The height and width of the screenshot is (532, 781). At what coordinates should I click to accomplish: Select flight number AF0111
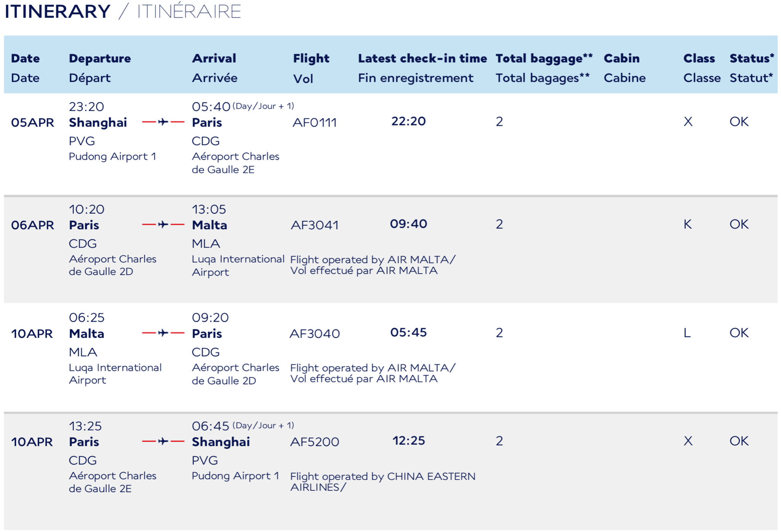click(x=315, y=123)
